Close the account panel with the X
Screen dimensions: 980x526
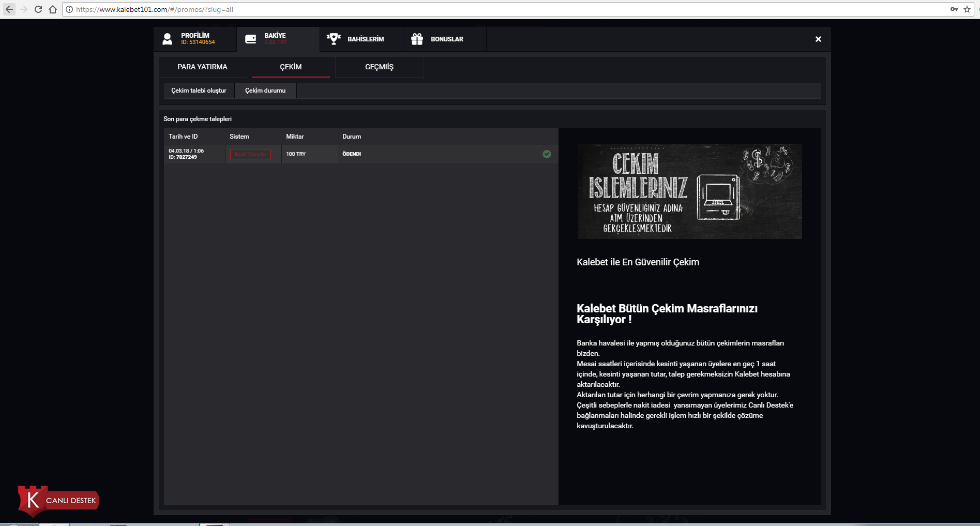click(818, 39)
